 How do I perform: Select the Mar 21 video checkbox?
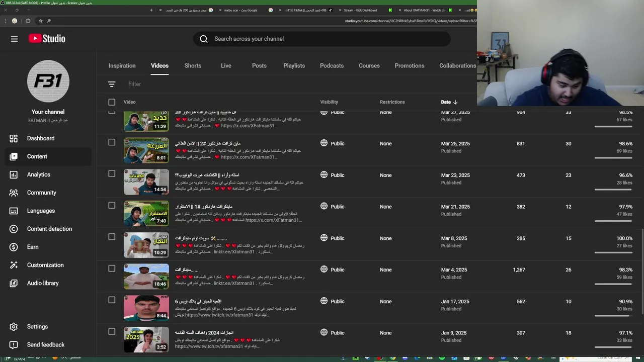(x=112, y=205)
